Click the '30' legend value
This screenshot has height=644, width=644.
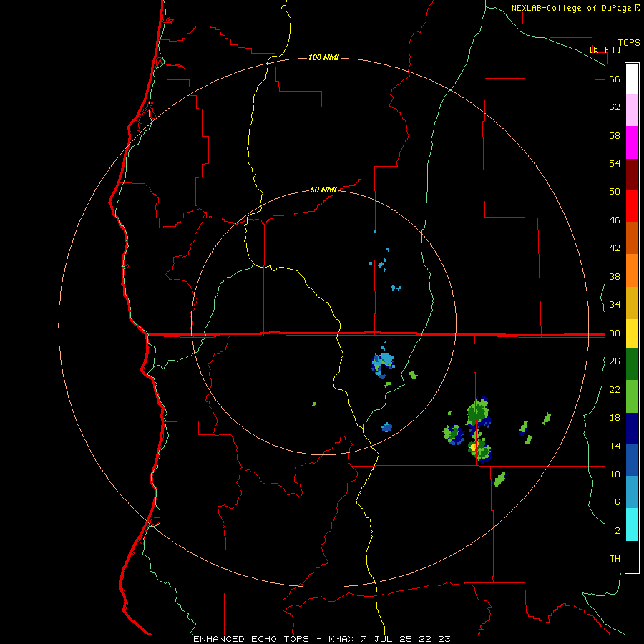(x=615, y=333)
